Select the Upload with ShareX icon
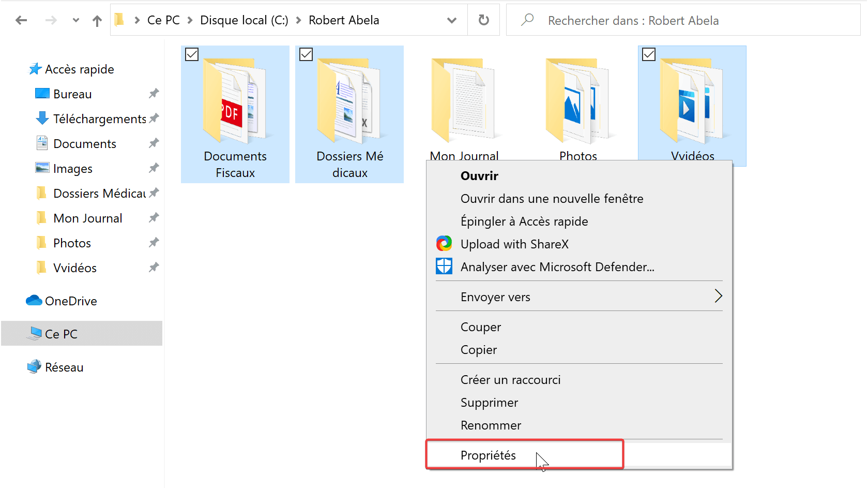Image resolution: width=868 pixels, height=488 pixels. pyautogui.click(x=444, y=243)
